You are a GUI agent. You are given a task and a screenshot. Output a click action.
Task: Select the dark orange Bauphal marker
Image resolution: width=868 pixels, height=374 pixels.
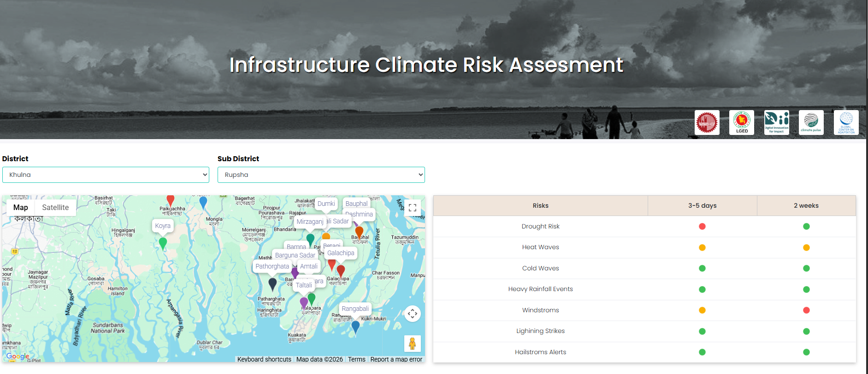click(x=359, y=233)
